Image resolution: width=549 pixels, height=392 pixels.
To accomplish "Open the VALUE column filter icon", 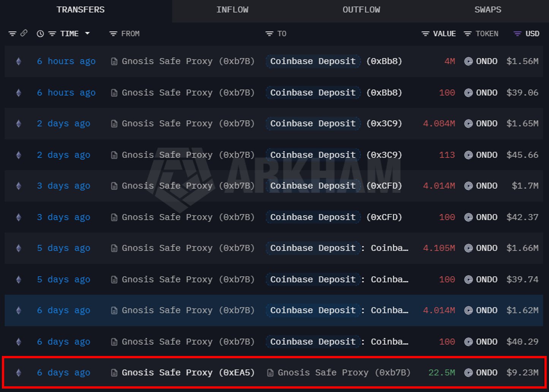I will coord(426,34).
